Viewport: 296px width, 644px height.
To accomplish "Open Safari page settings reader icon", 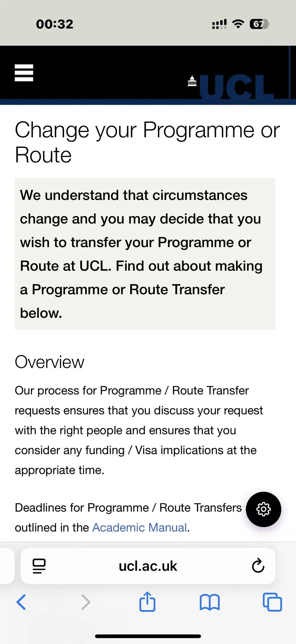I will tap(39, 566).
